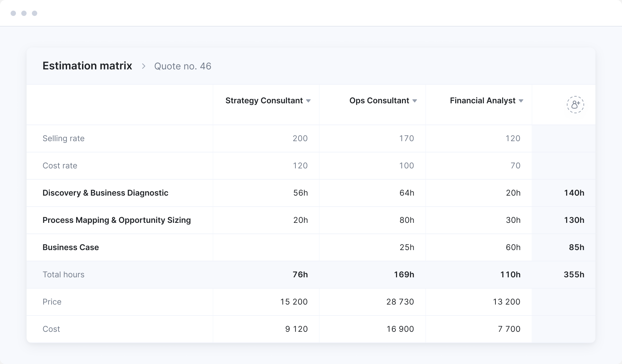622x364 pixels.
Task: Select the Ops Consultant price 28 730
Action: point(400,302)
